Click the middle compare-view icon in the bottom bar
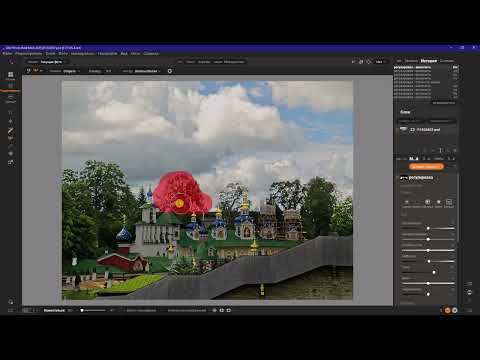The height and width of the screenshot is (360, 480). [222, 310]
